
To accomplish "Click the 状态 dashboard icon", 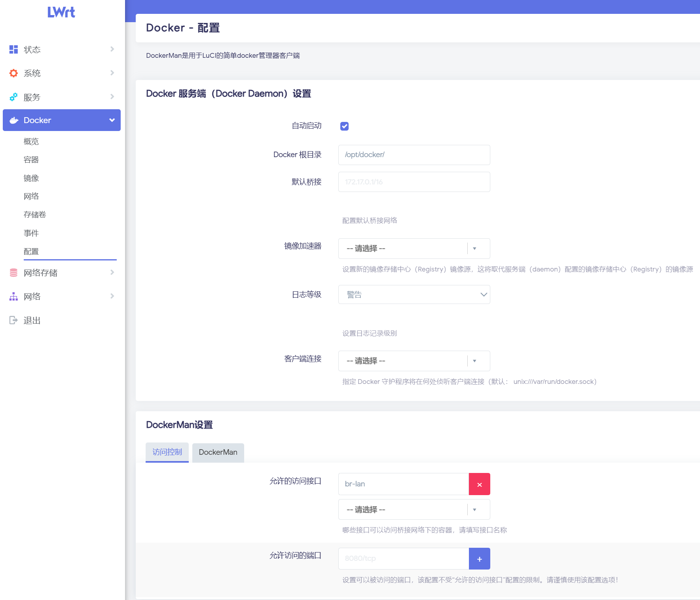I will click(x=13, y=49).
